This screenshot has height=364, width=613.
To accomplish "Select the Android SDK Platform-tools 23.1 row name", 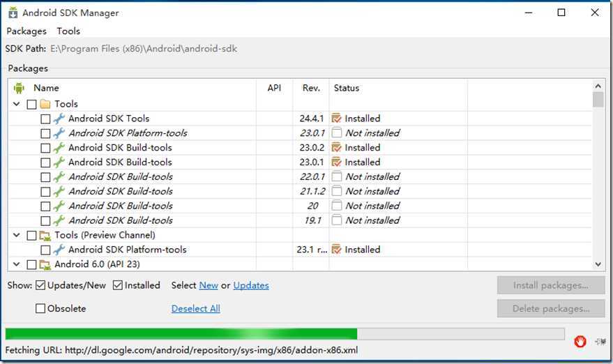I will (x=128, y=250).
